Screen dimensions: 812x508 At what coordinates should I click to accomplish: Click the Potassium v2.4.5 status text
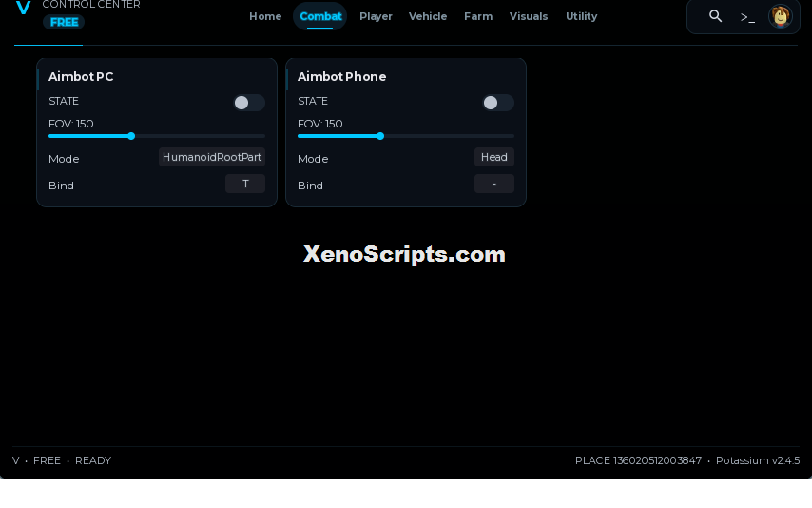coord(758,460)
